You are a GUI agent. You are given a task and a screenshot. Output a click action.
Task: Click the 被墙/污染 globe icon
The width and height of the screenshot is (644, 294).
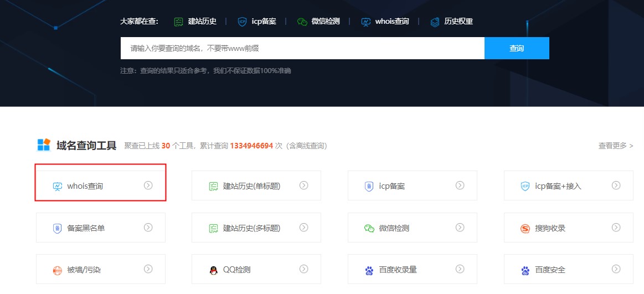point(57,270)
